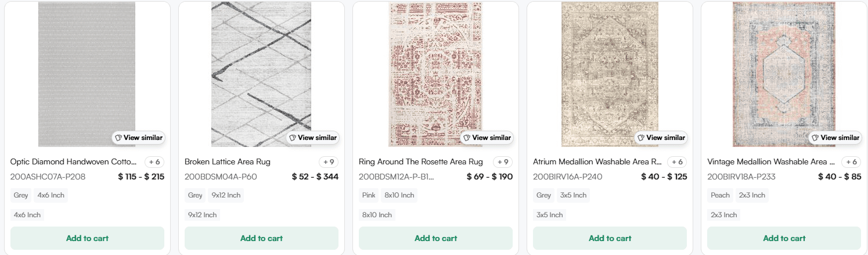This screenshot has height=255, width=868.
Task: Add Vintage Medallion Washable rug to cart
Action: point(784,238)
